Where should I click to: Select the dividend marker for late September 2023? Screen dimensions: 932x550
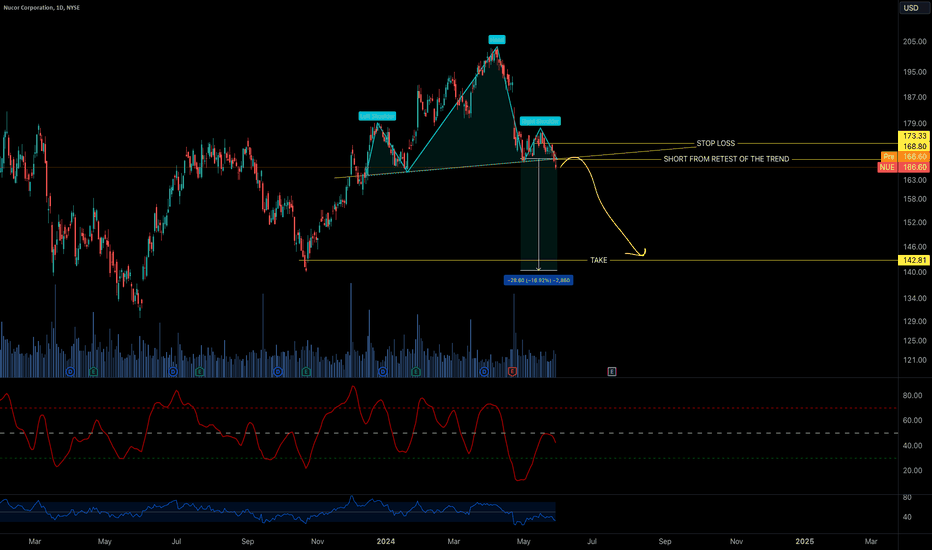[x=278, y=372]
